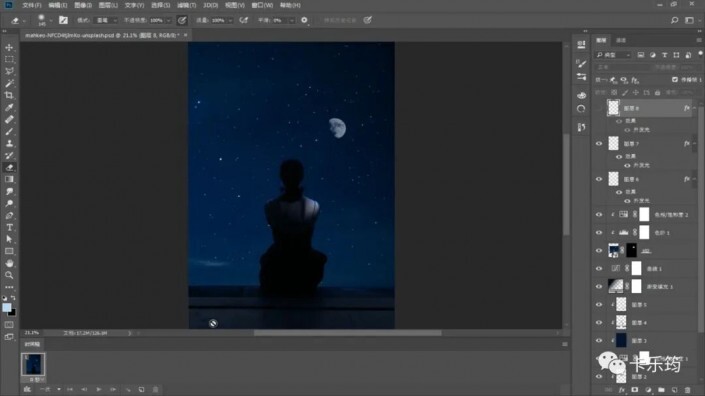The image size is (705, 396).
Task: Open the 图层(L) menu
Action: pos(108,5)
